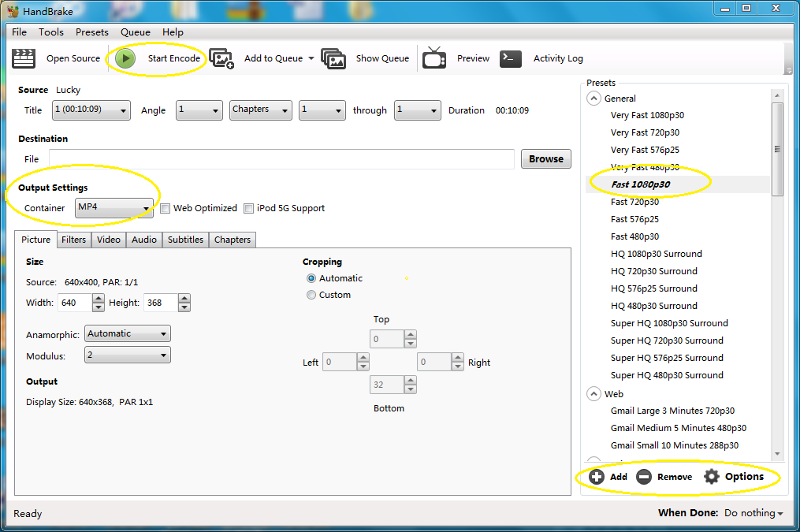Increase the Bottom crop stepper value
This screenshot has width=800, height=532.
411,381
